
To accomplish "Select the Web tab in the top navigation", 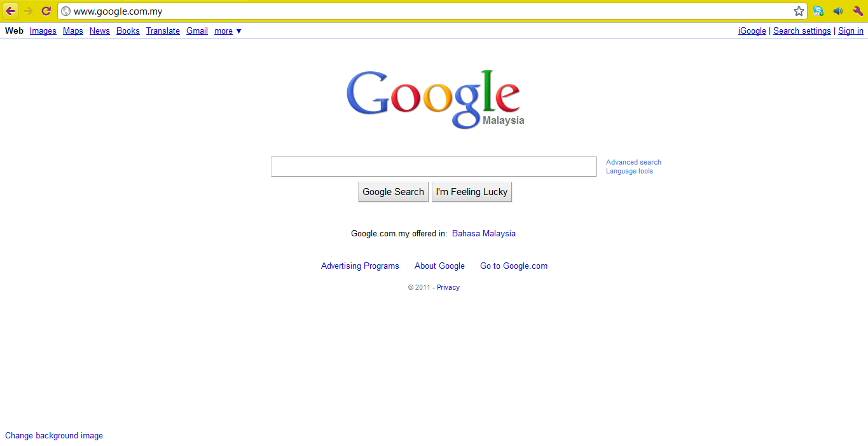I will 14,30.
